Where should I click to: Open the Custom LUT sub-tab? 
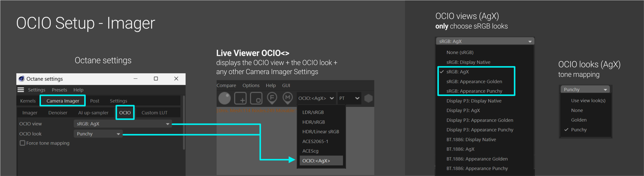pyautogui.click(x=154, y=112)
